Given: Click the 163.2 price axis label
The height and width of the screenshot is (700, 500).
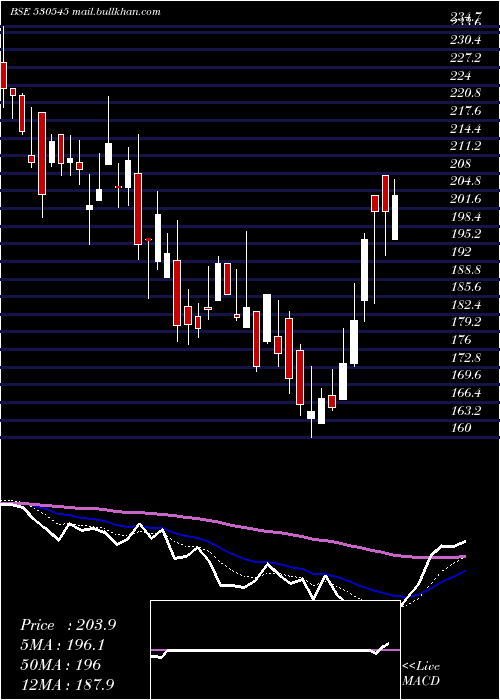Looking at the screenshot, I should pos(465,410).
